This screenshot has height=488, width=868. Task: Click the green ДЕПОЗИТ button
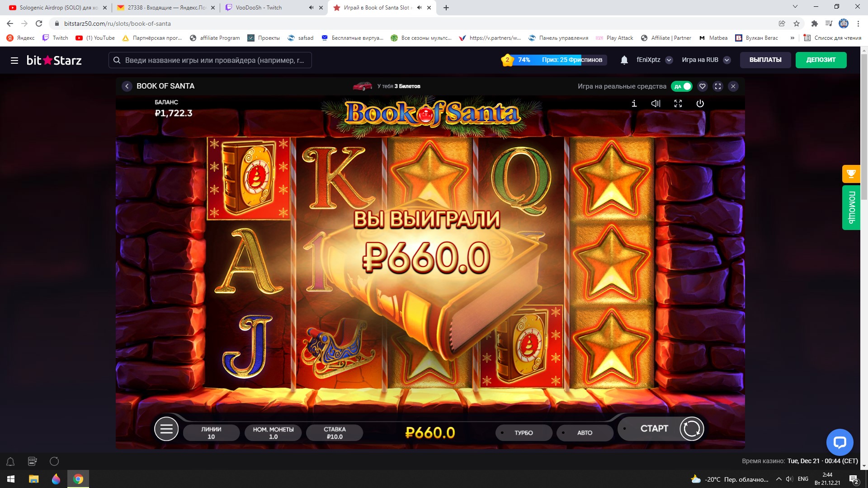(x=821, y=60)
